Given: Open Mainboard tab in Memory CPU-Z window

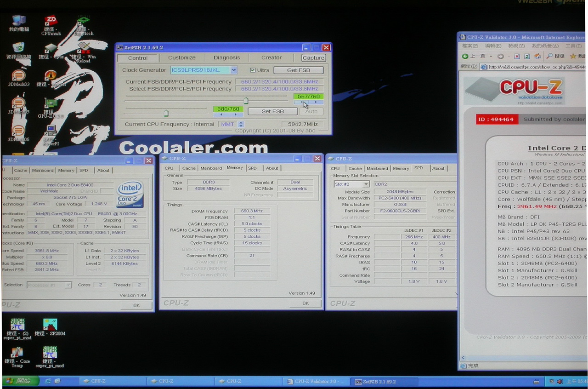Looking at the screenshot, I should point(211,168).
